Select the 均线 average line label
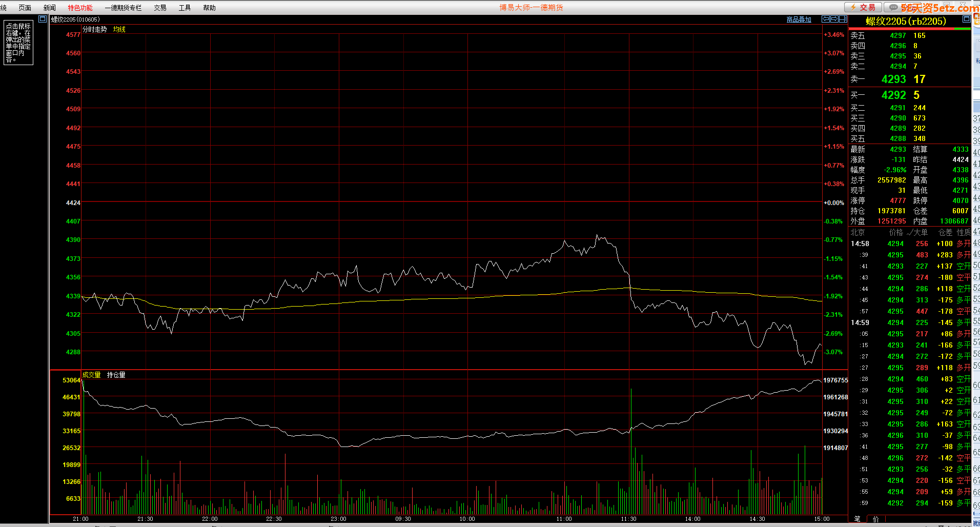 (119, 29)
